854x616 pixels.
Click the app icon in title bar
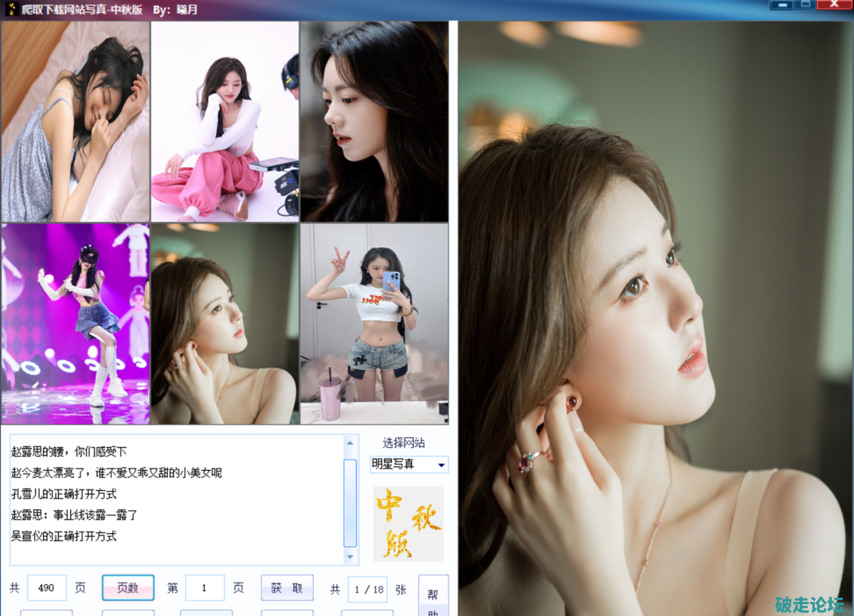tap(11, 9)
